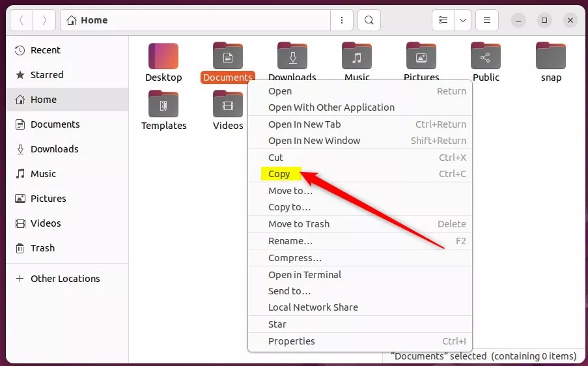Screen dimensions: 588x366
Task: Open Other Locations in sidebar
Action: pyautogui.click(x=65, y=279)
